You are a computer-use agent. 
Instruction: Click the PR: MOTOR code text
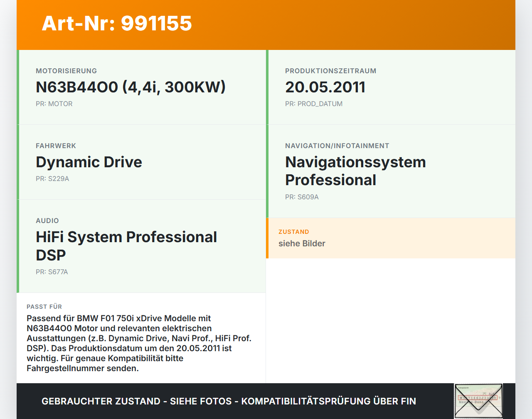click(54, 104)
